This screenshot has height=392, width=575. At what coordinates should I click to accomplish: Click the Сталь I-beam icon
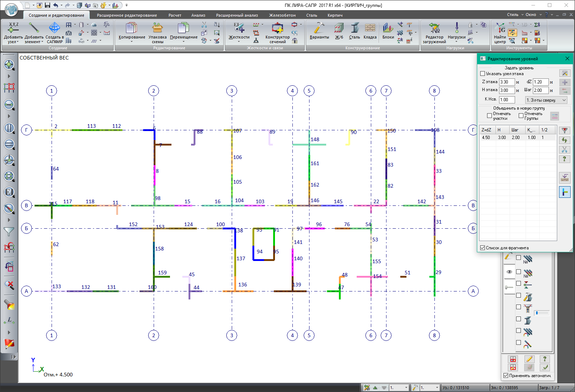[354, 28]
